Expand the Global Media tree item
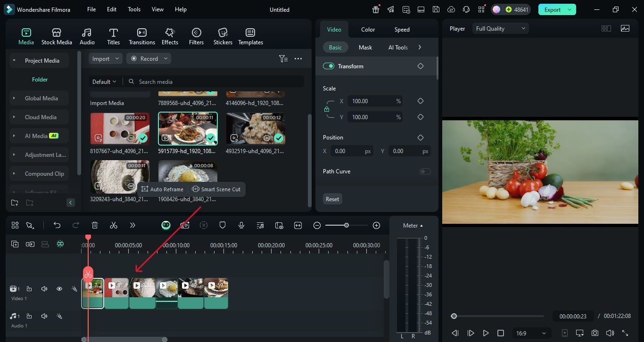Screen dimensions: 644x342 pyautogui.click(x=14, y=98)
